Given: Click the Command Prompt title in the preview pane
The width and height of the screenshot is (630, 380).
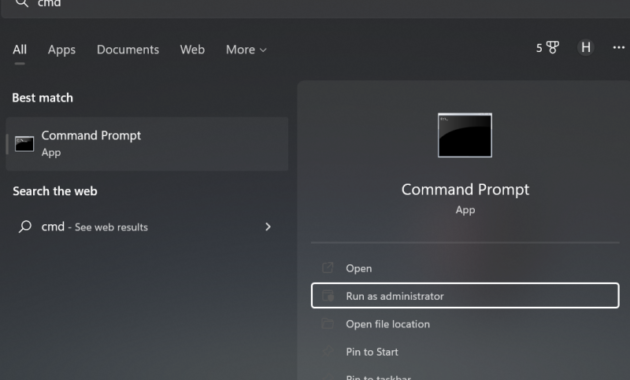Looking at the screenshot, I should click(x=465, y=189).
